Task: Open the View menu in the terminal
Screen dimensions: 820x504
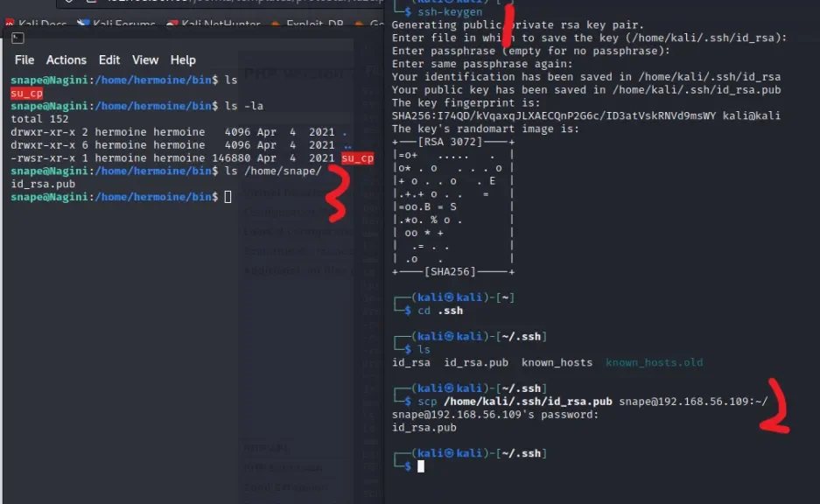Action: 145,59
